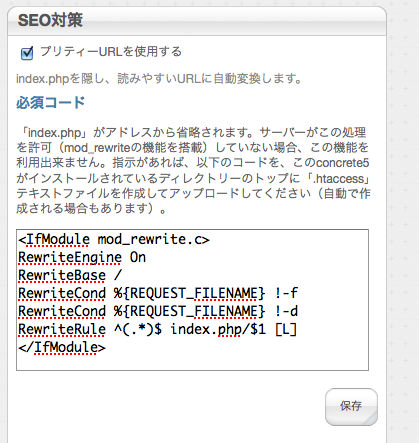This screenshot has width=419, height=443.
Task: Click empty area below </IfModule> in textarea
Action: 192,363
